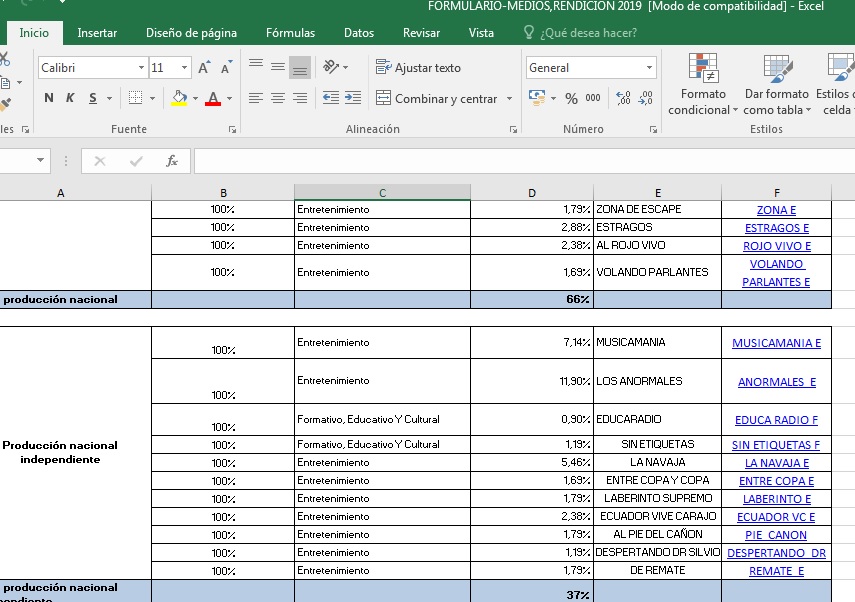Toggle bold formatting (N)
This screenshot has width=855, height=602.
(49, 98)
